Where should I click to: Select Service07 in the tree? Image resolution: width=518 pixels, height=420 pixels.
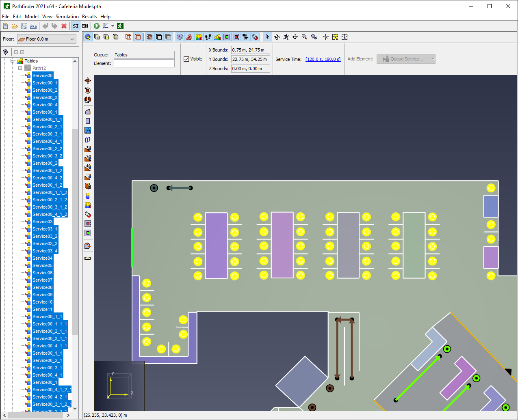[42, 280]
